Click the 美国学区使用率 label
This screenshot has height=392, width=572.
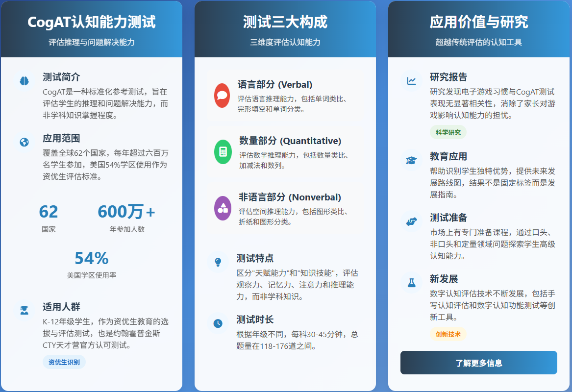point(92,275)
